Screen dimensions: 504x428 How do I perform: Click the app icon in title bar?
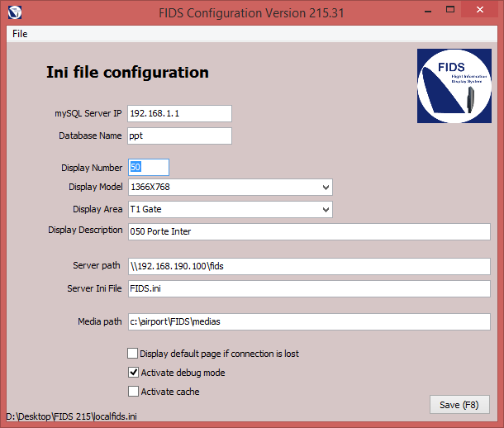(13, 12)
